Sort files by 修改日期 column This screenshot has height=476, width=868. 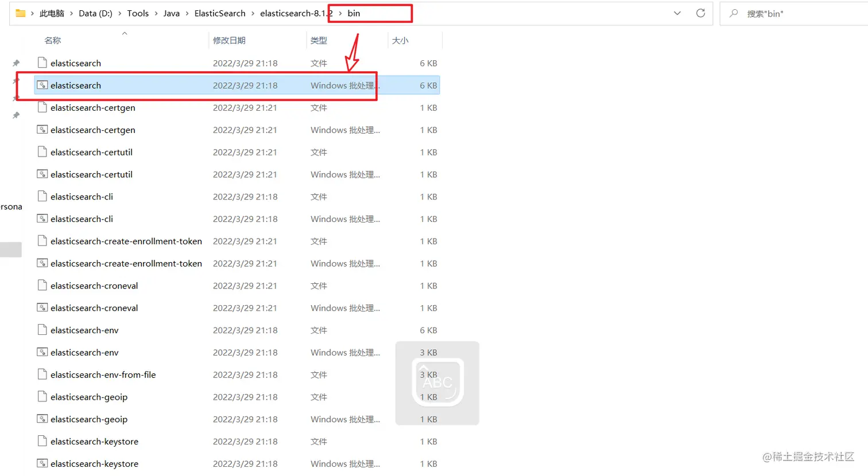pos(229,41)
